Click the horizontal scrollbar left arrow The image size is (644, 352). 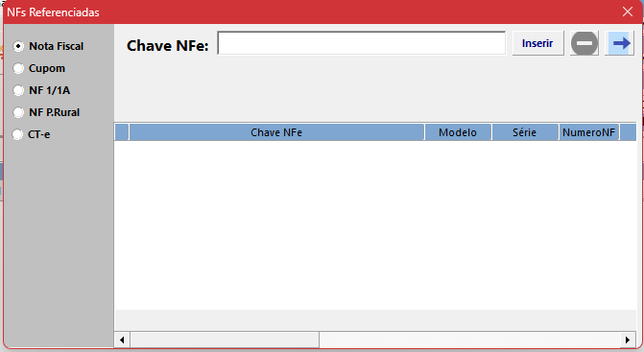(122, 340)
